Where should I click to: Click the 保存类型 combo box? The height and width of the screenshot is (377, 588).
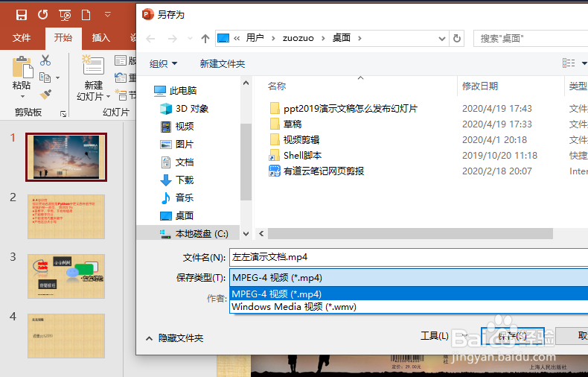click(x=409, y=278)
